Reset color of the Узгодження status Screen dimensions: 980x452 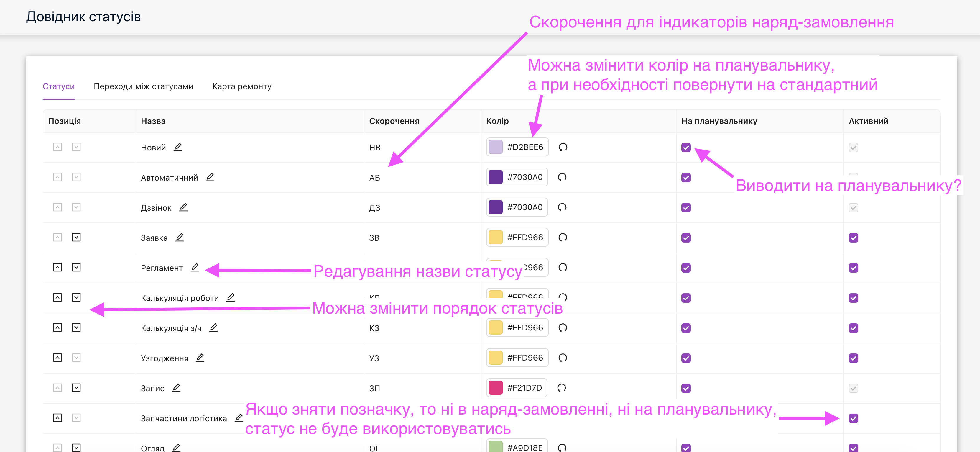click(x=563, y=358)
